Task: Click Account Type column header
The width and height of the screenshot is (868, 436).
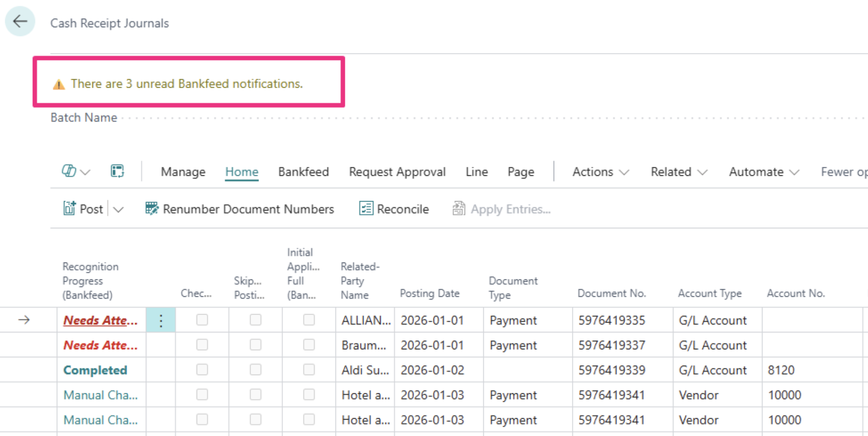Action: coord(710,293)
